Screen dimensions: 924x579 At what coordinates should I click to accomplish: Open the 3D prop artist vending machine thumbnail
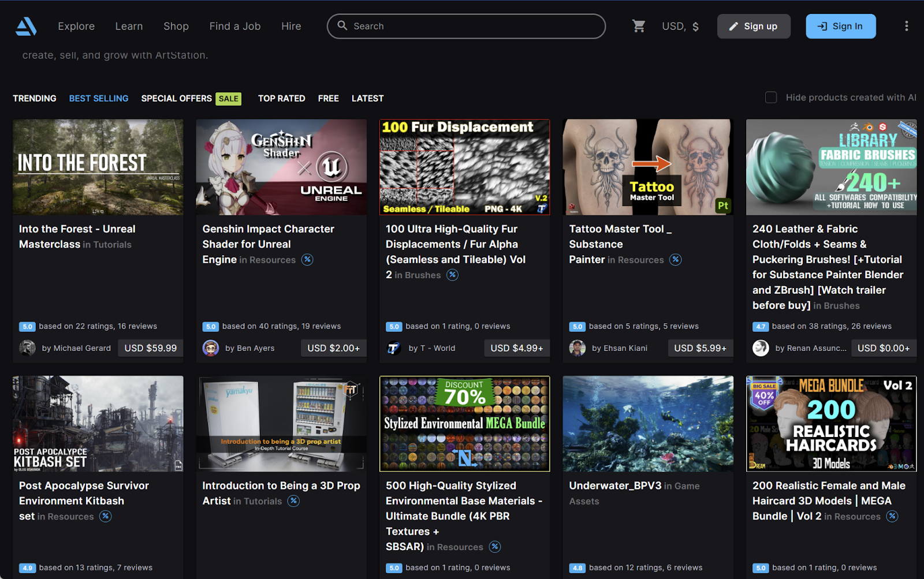(x=281, y=424)
